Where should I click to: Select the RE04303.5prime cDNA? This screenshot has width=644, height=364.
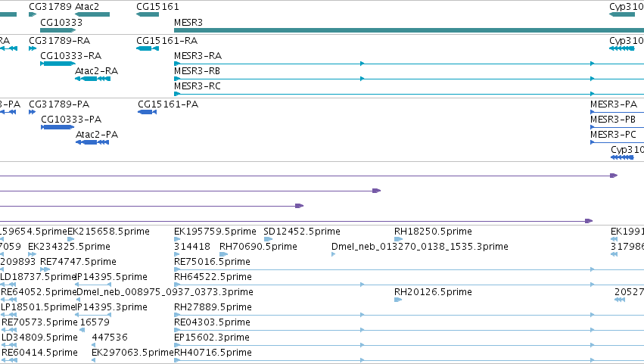(409, 330)
